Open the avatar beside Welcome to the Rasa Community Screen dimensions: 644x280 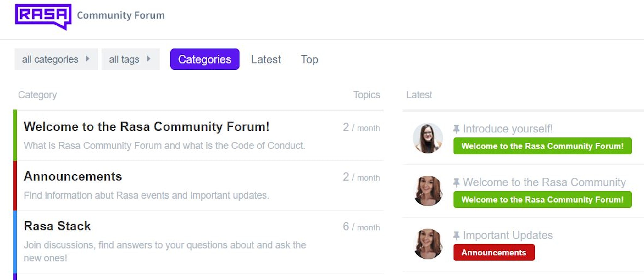pyautogui.click(x=428, y=191)
